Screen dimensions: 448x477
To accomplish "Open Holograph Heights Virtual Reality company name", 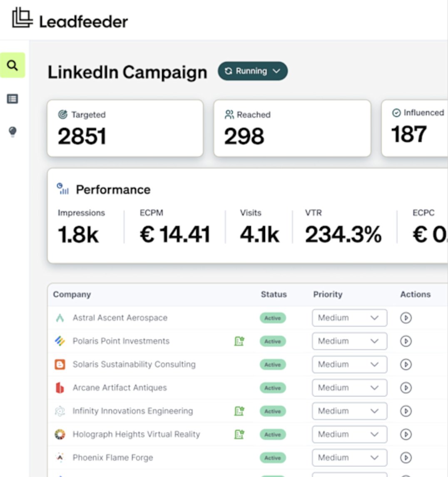I will [x=136, y=435].
